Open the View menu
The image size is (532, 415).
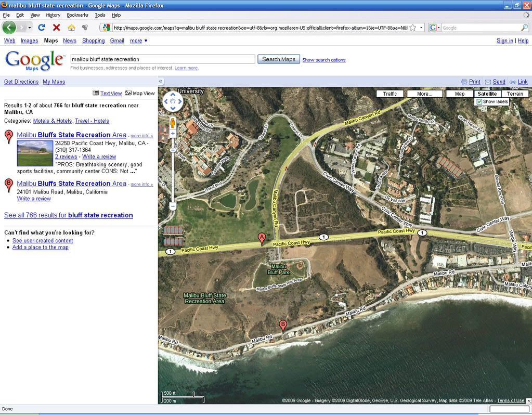click(35, 15)
